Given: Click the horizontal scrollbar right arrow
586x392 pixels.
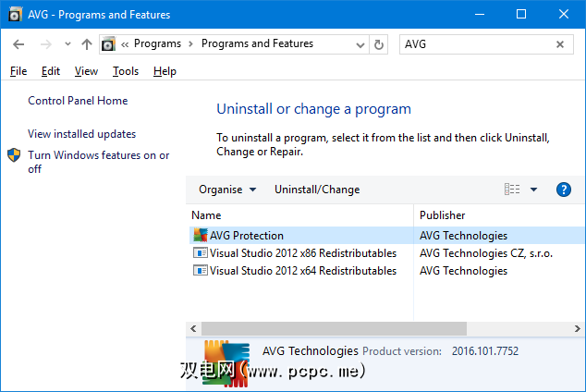Looking at the screenshot, I should [x=578, y=329].
